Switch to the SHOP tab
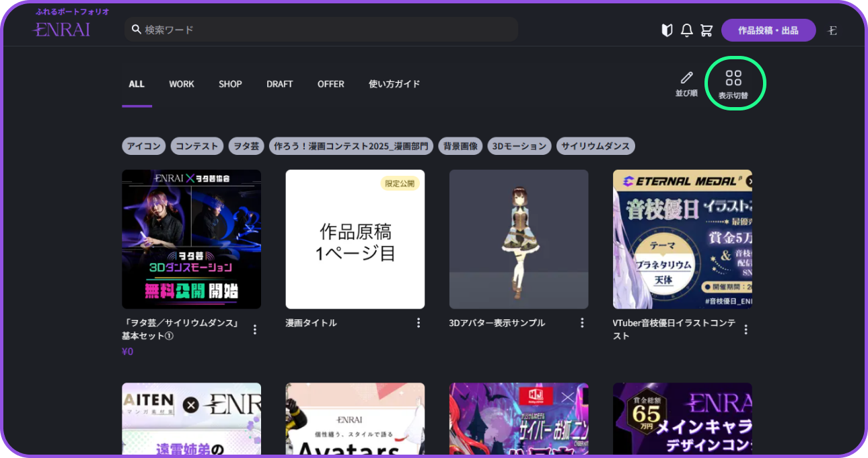The image size is (868, 458). [x=230, y=84]
